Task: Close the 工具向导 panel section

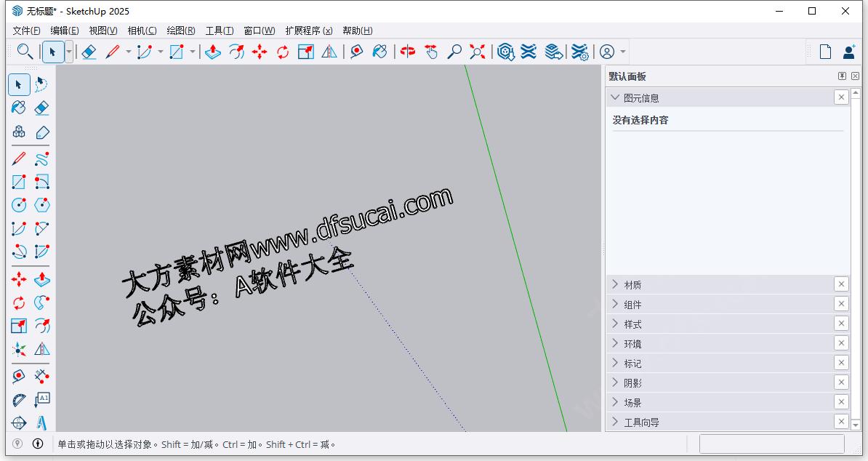Action: coord(841,422)
